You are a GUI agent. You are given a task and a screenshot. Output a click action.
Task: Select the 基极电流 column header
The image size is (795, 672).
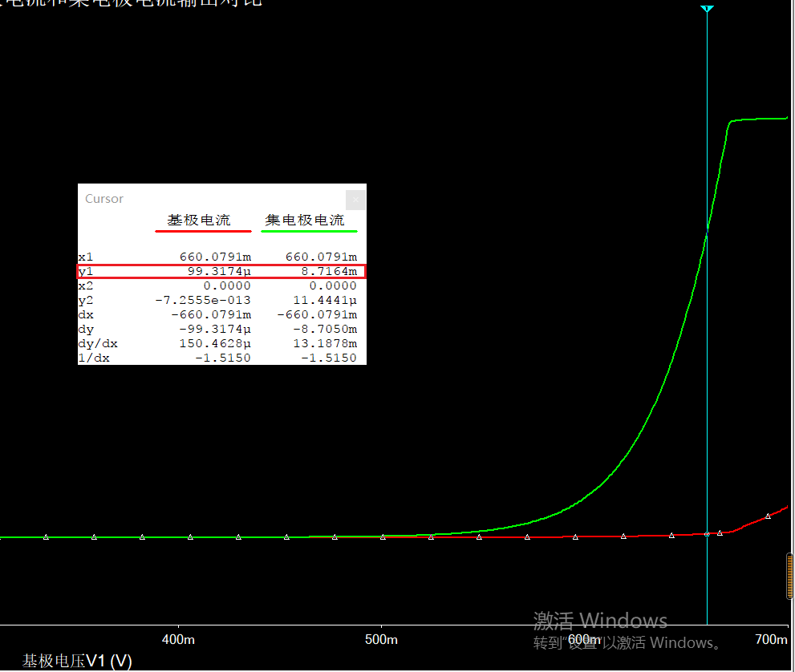pyautogui.click(x=198, y=220)
